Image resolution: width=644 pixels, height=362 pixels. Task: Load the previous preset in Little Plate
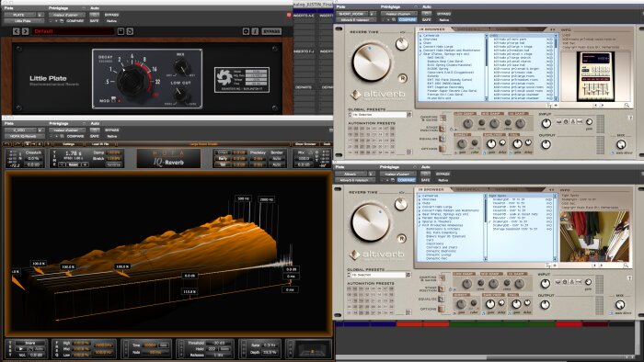pos(16,31)
